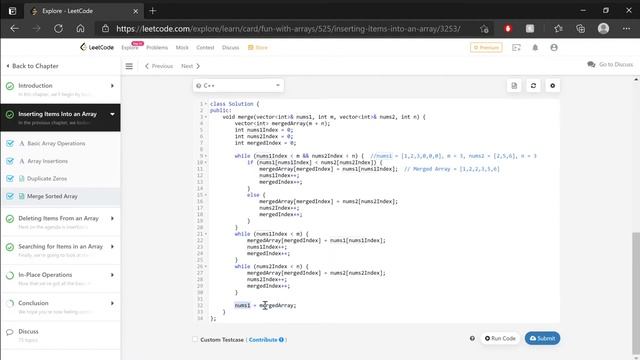Go Back to Chapter

point(32,66)
